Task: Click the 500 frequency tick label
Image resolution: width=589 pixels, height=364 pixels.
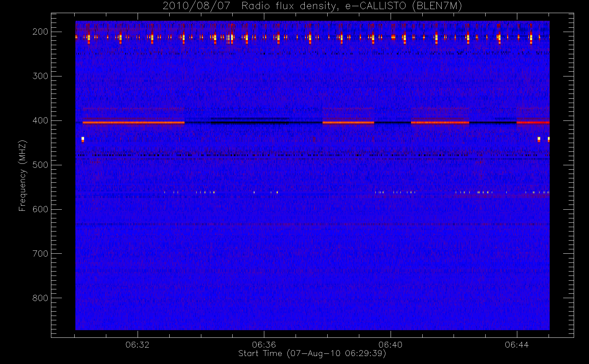Action: [x=40, y=165]
